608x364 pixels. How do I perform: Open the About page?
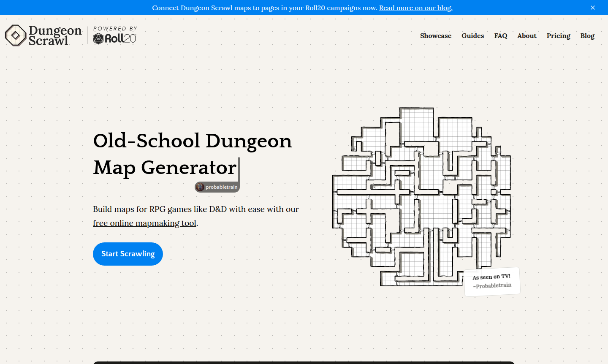[527, 36]
